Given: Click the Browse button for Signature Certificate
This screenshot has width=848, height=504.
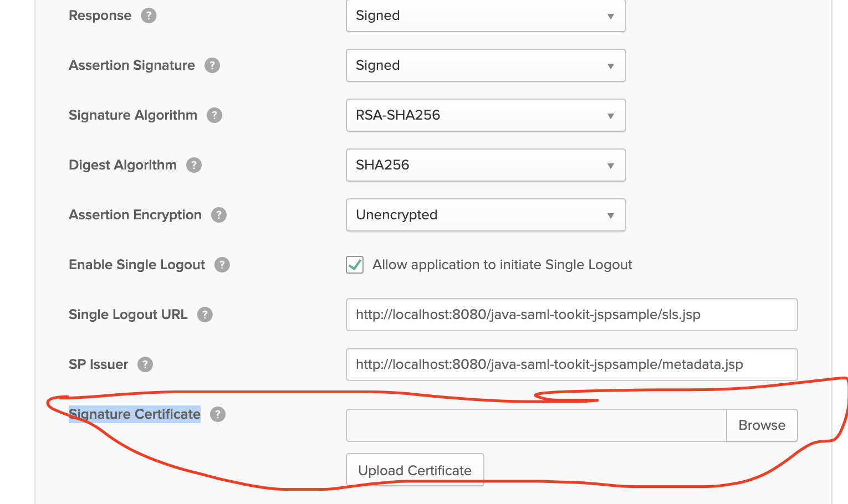Looking at the screenshot, I should [762, 425].
